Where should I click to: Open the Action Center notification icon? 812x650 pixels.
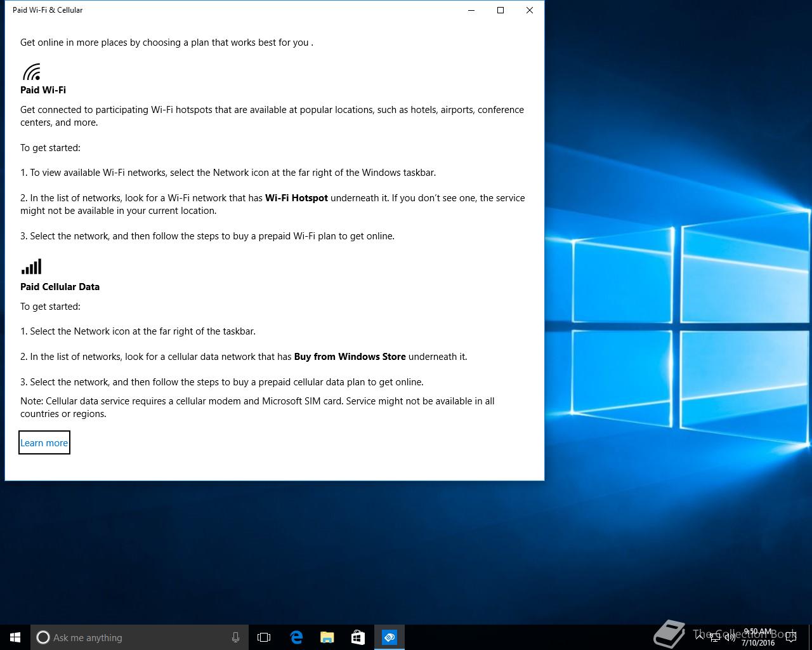[x=791, y=637]
